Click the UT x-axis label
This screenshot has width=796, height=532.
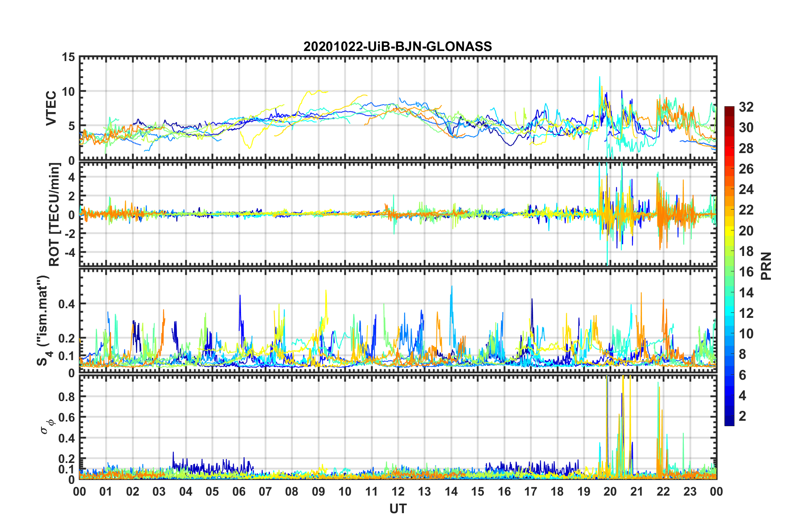pos(398,509)
